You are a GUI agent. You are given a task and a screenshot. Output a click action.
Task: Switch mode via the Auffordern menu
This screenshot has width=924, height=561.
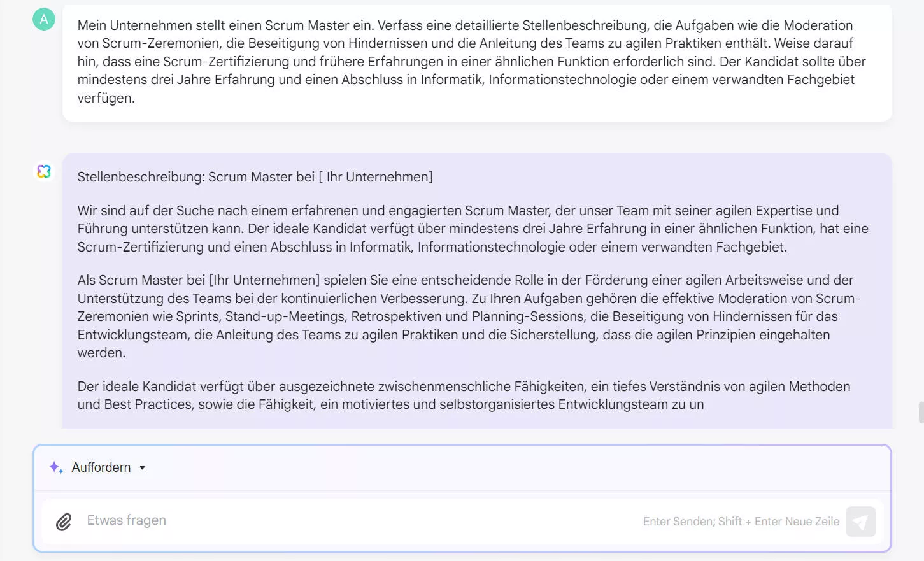(102, 467)
